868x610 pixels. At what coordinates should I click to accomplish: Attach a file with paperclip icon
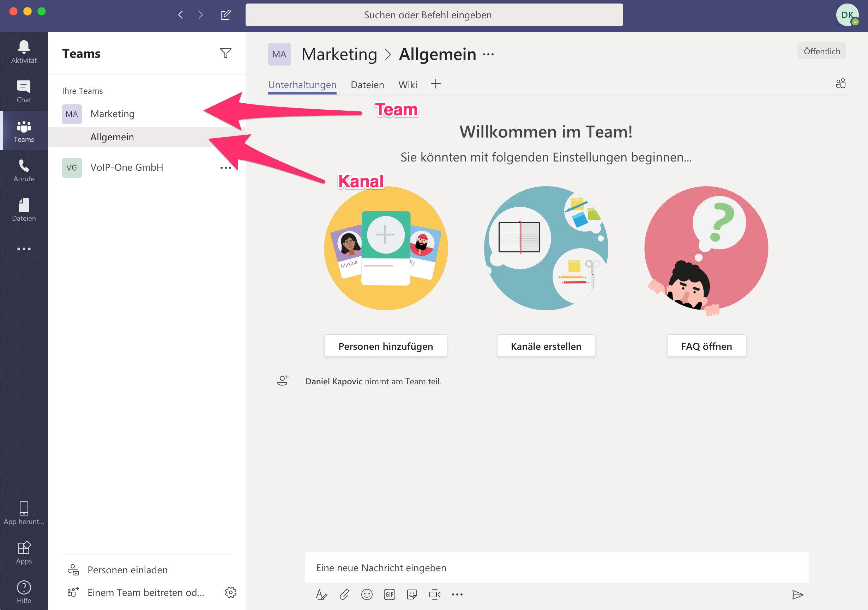point(344,594)
